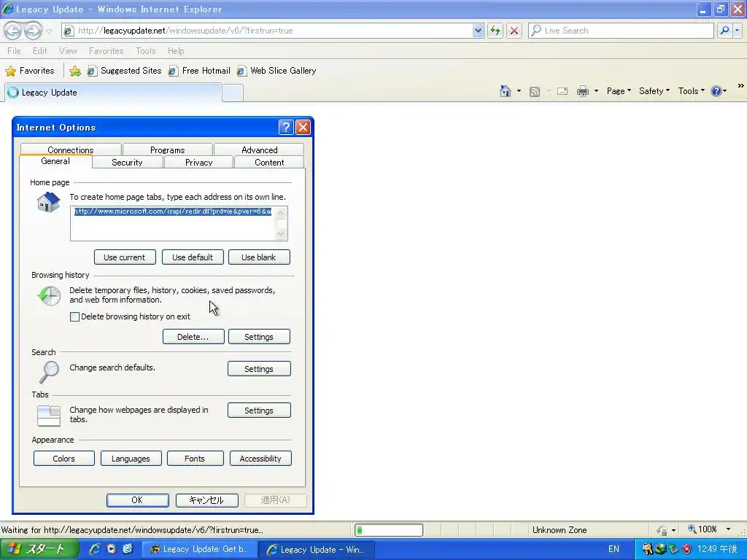Open the recent pages dropdown arrow
This screenshot has width=747, height=560.
click(49, 31)
